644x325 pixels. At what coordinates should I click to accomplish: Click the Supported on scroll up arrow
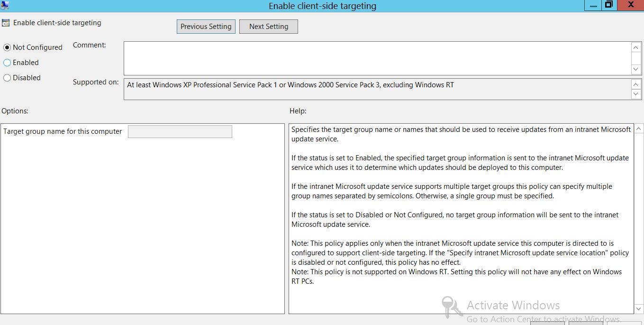636,84
